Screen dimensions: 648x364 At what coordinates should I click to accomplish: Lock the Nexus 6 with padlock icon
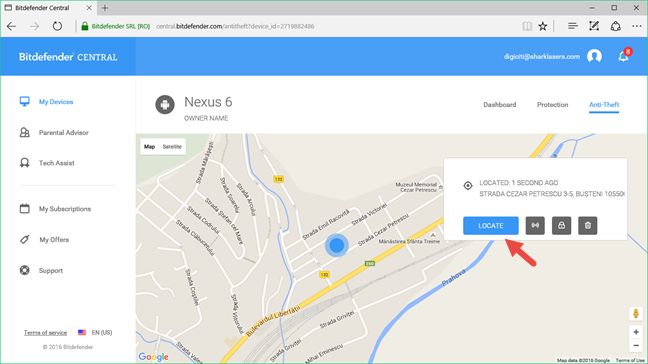(x=561, y=226)
